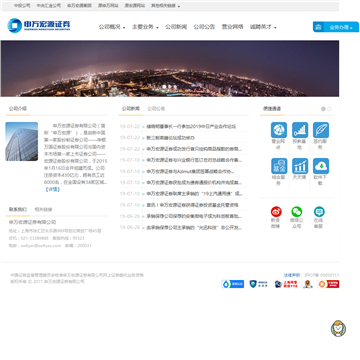Switch to the 公司公告 tab in news panel
The height and width of the screenshot is (360, 360).
(156, 109)
